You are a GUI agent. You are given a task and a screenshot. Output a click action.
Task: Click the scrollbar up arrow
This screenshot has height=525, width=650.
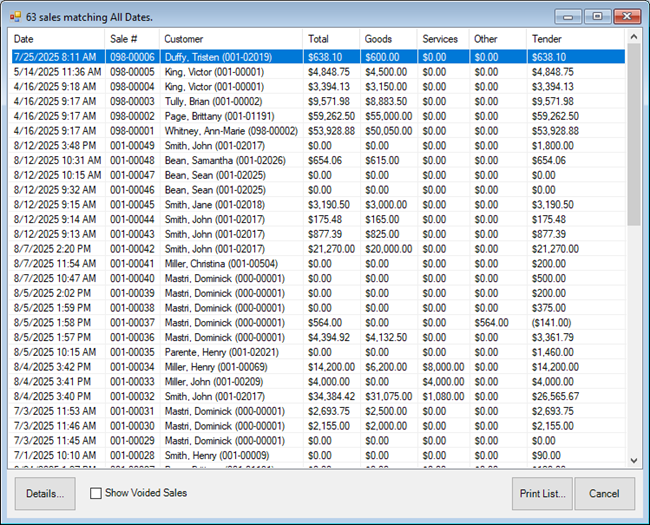click(634, 36)
